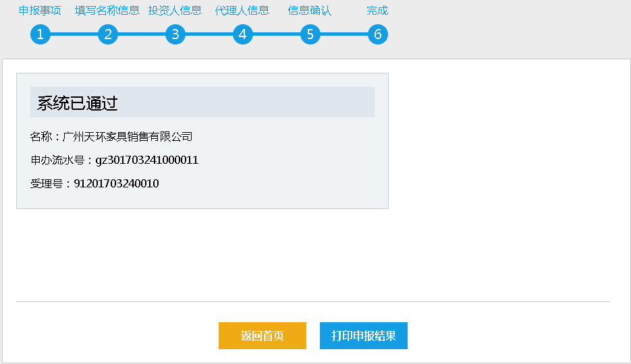Click progress bar segment between steps 5 and 6
The image size is (631, 364).
tap(344, 34)
